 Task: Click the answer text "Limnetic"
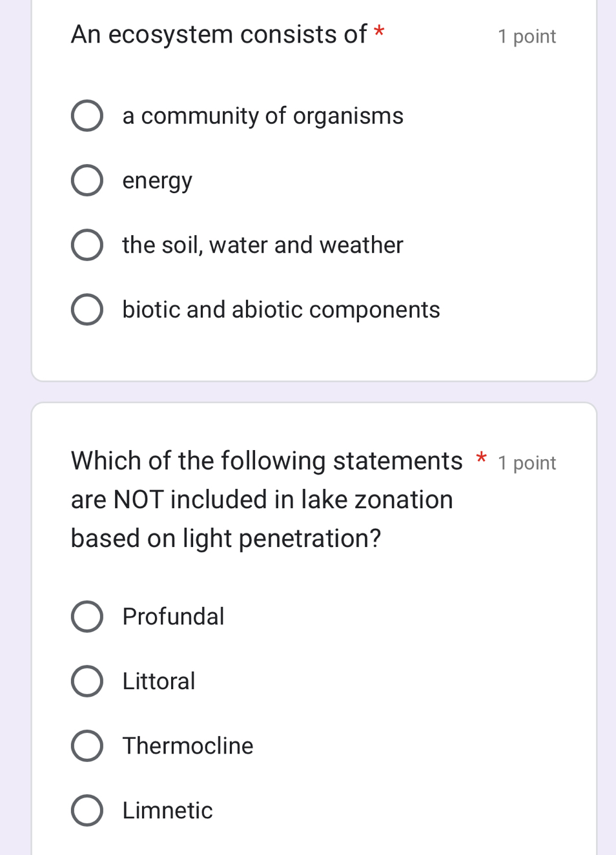[167, 810]
